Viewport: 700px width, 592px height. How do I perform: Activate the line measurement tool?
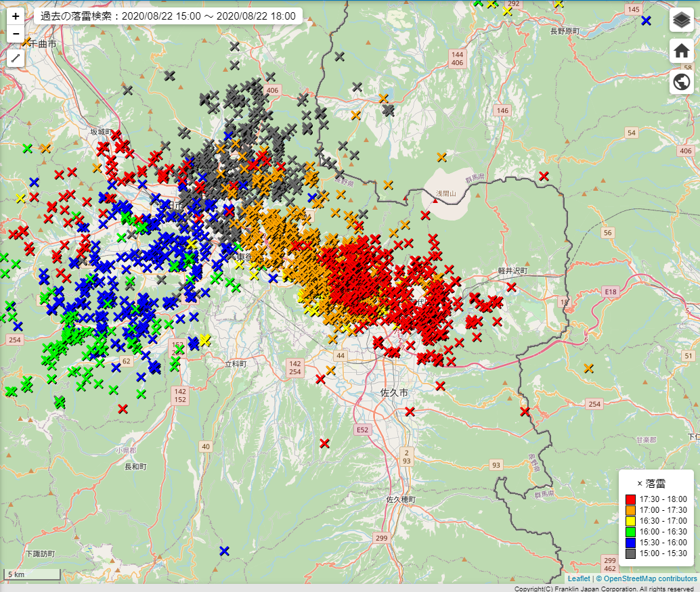pos(16,58)
